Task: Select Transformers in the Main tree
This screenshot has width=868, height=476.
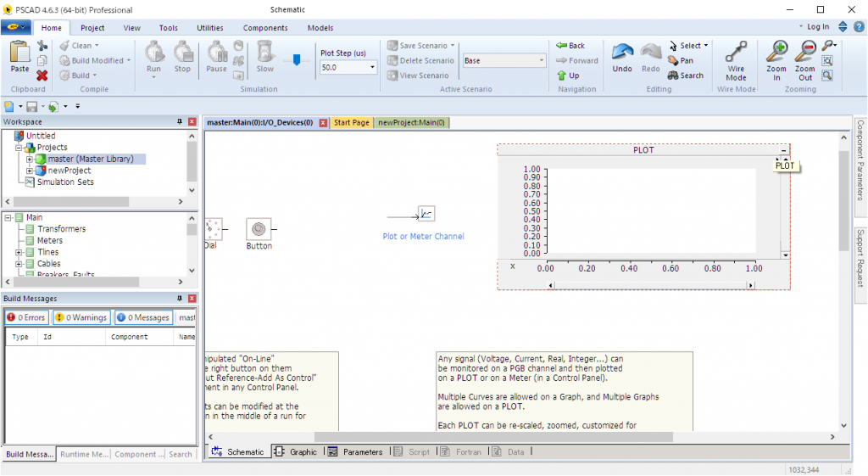Action: (61, 229)
